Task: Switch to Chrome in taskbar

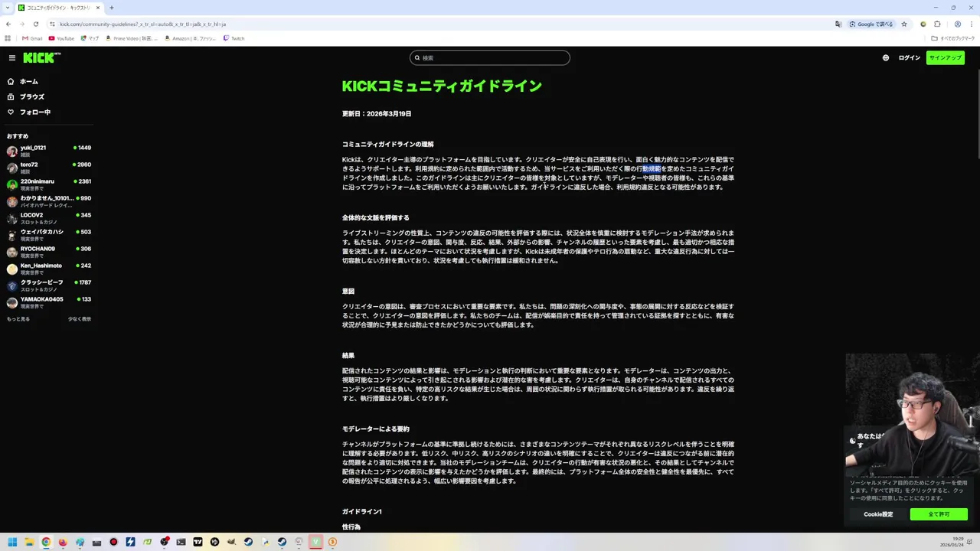Action: click(46, 542)
